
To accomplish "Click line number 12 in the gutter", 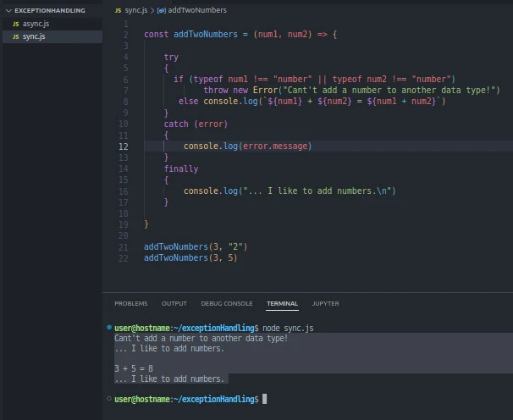I will click(124, 146).
